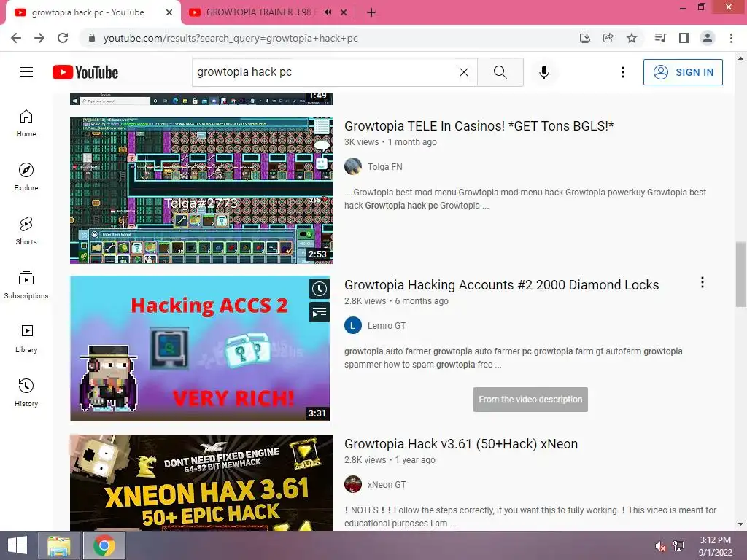Screen dimensions: 747x560
Task: Click xNeon GT channel avatar
Action: point(353,485)
